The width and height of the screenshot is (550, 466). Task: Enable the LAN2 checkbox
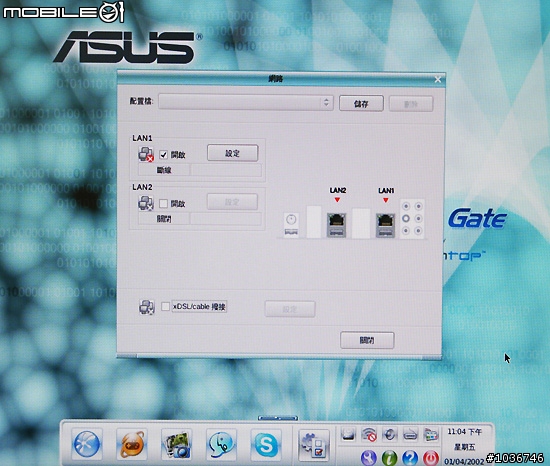click(163, 203)
